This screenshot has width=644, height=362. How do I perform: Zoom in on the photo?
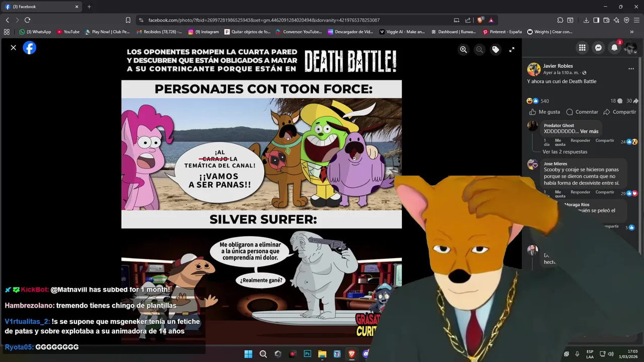tap(463, 49)
